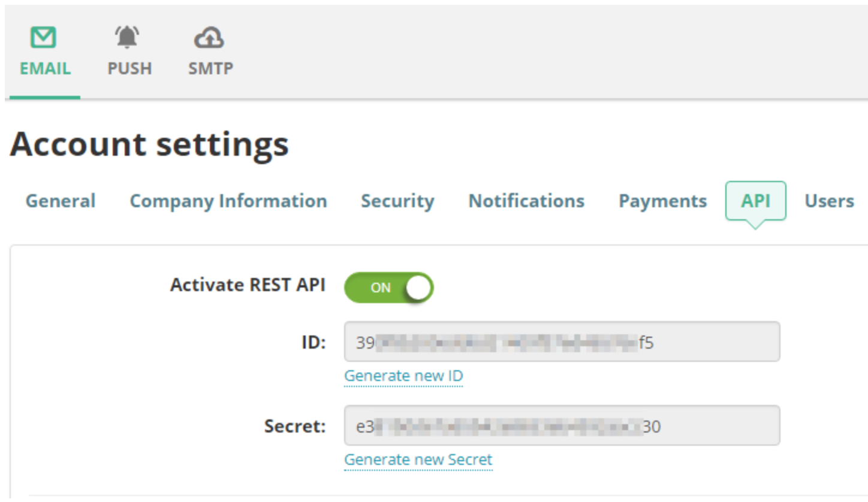The height and width of the screenshot is (502, 868).
Task: Click the white knob of ON switch
Action: click(x=418, y=288)
